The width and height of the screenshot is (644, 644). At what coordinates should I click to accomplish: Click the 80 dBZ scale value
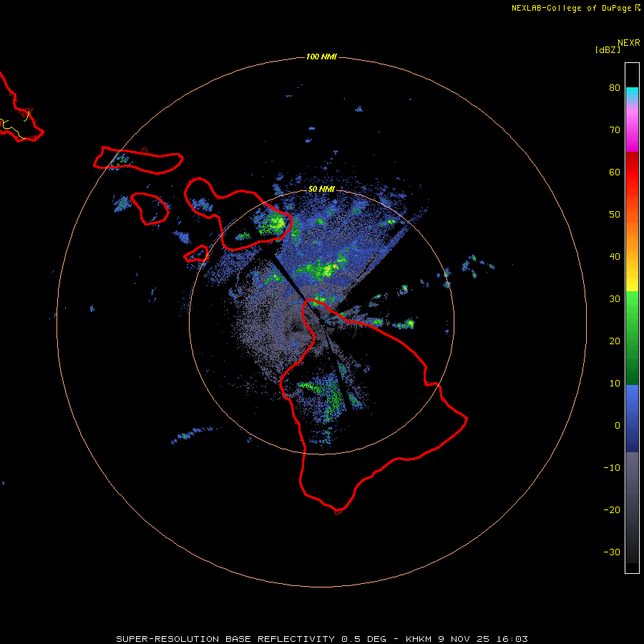click(615, 87)
